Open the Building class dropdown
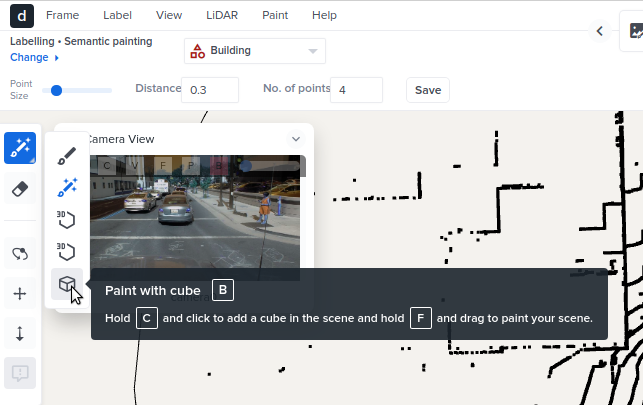Image resolution: width=643 pixels, height=405 pixels. click(255, 51)
